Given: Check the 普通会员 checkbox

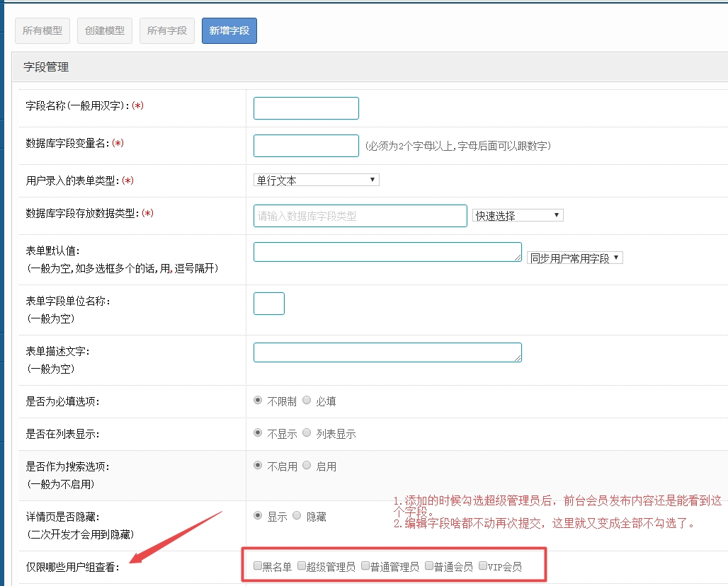Looking at the screenshot, I should (429, 565).
